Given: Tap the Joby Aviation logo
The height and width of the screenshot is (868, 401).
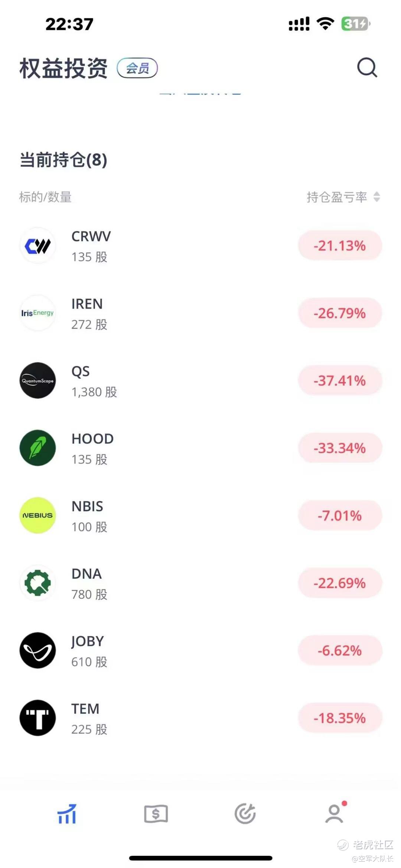Looking at the screenshot, I should (38, 650).
